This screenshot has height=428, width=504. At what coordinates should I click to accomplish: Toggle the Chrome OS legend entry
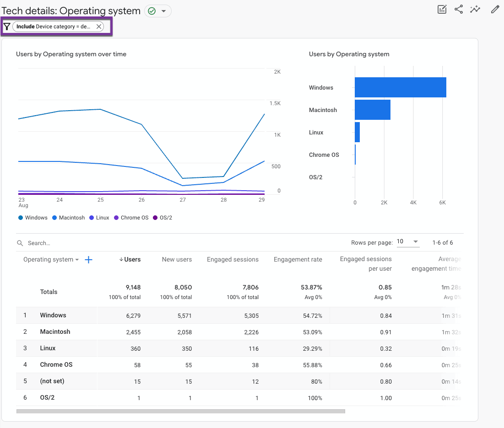coord(131,218)
